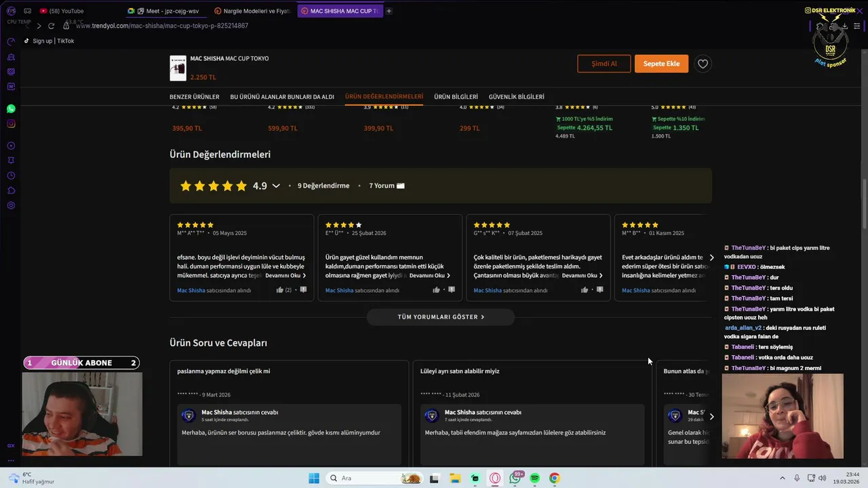Open WhatsApp from the taskbar

pyautogui.click(x=515, y=479)
